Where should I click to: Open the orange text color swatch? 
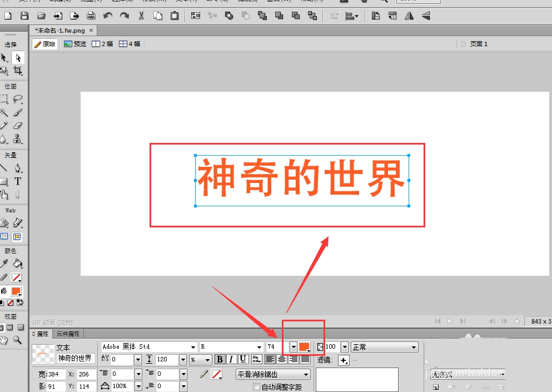tap(303, 346)
